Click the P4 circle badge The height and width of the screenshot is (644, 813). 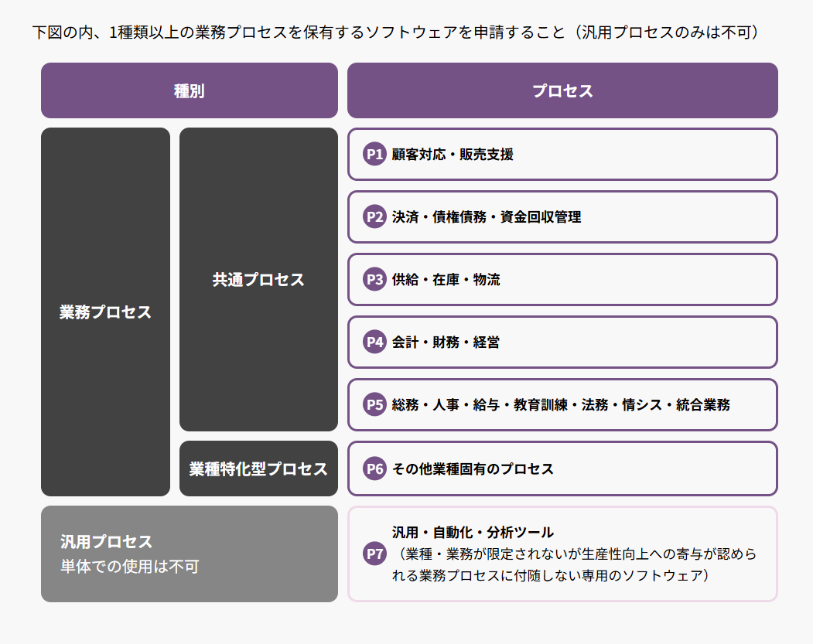[374, 342]
